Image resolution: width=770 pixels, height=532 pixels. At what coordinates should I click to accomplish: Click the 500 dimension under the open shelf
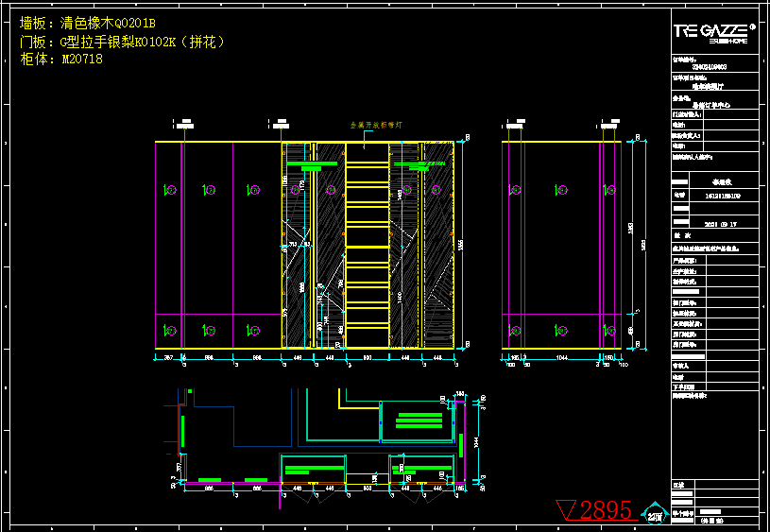pos(367,359)
